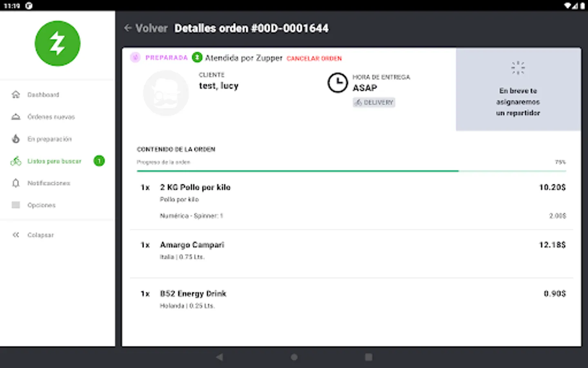Select the Amargo Campari order item
588x368 pixels.
pyautogui.click(x=192, y=245)
